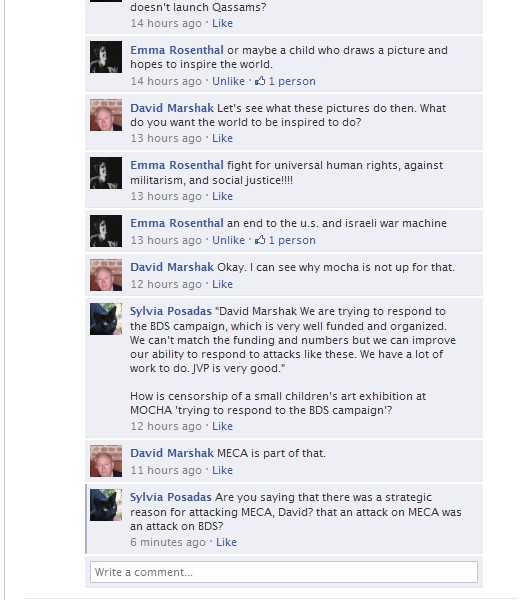525x600 pixels.
Task: Open David Marshak profile from 'Okay. I can see' comment
Action: [172, 267]
